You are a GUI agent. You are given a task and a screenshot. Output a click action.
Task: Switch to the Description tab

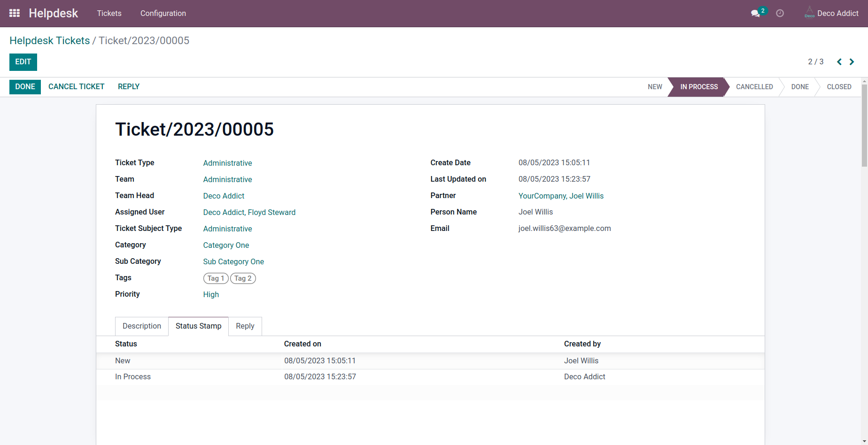pos(142,326)
